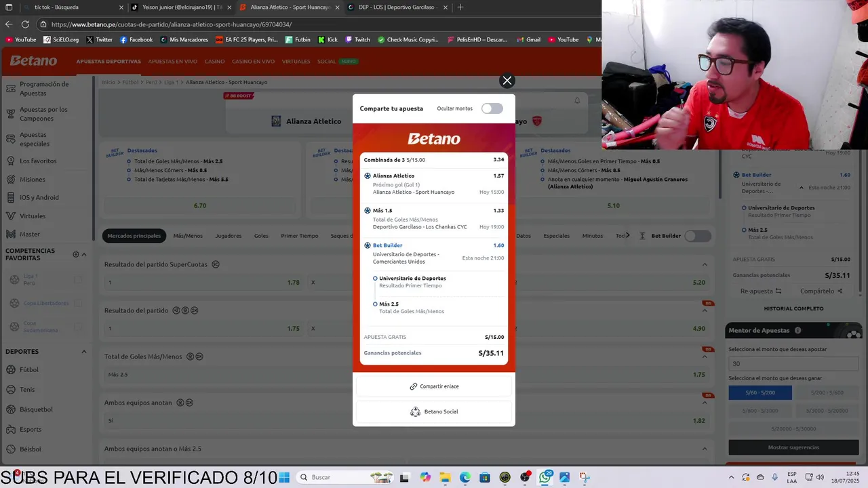Collapse Bet Builder selections in bet history
868x488 pixels.
point(802,188)
